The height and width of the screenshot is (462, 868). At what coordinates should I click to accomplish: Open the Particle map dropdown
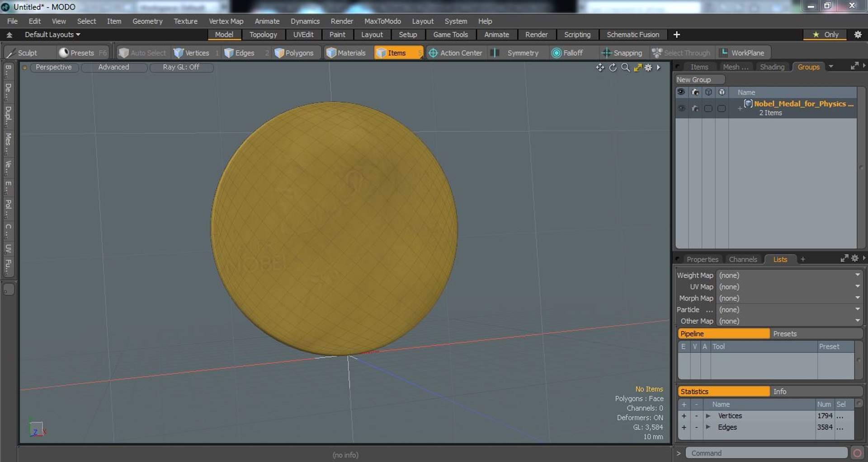point(789,309)
